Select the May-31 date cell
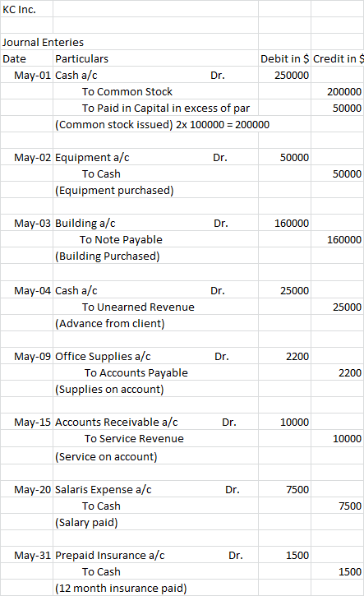The width and height of the screenshot is (364, 596). click(26, 555)
